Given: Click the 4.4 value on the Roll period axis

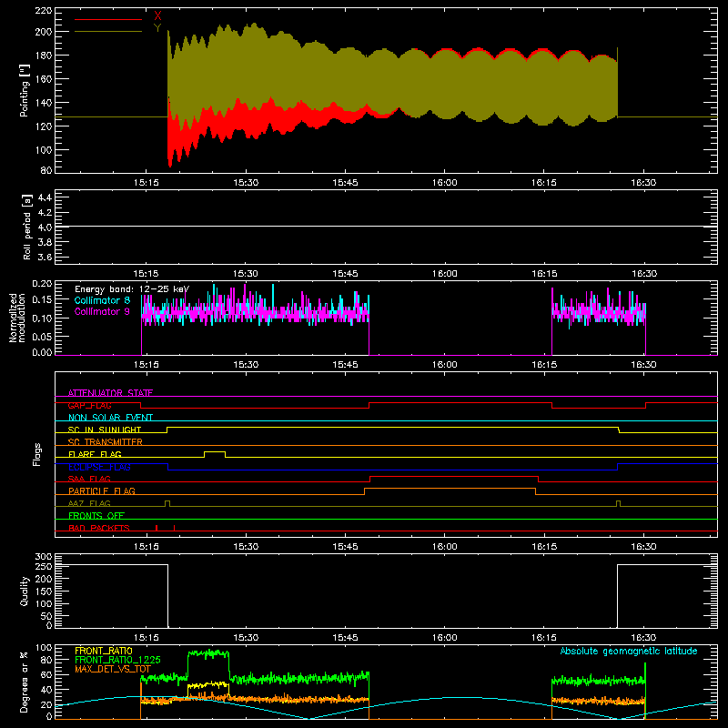Looking at the screenshot, I should [45, 197].
